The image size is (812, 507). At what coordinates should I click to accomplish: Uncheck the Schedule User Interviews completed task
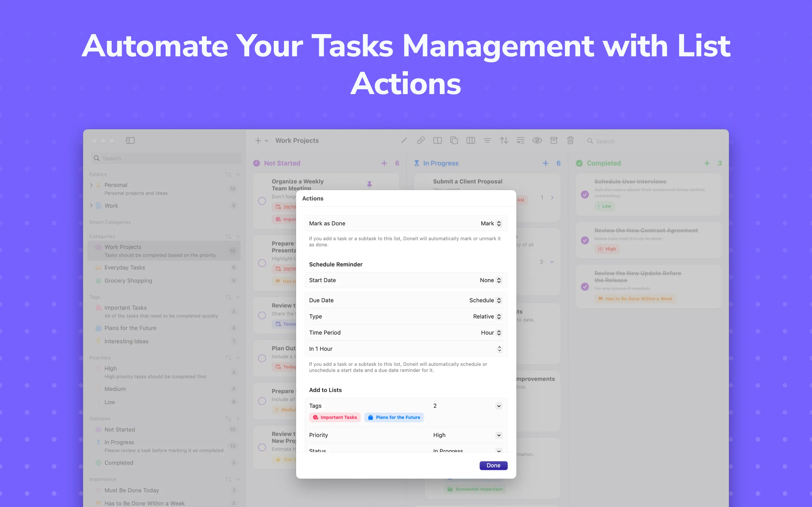click(585, 194)
